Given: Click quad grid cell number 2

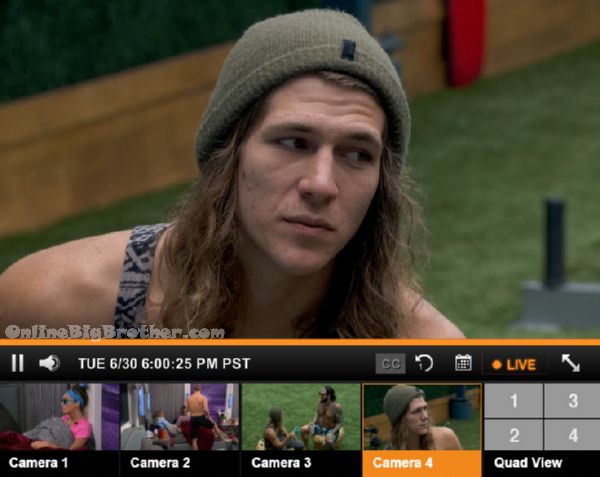Looking at the screenshot, I should pyautogui.click(x=514, y=435).
